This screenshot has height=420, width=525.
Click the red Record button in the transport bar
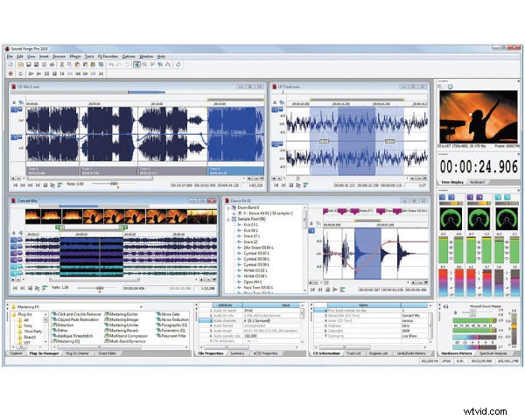(10, 73)
